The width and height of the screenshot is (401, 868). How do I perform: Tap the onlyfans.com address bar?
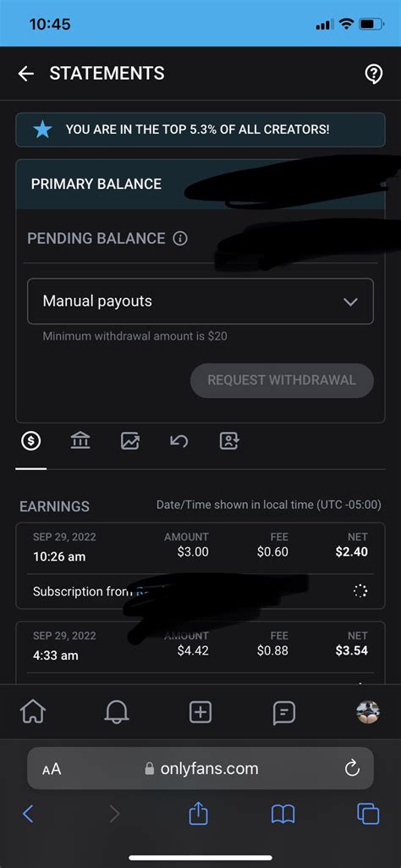pos(200,768)
